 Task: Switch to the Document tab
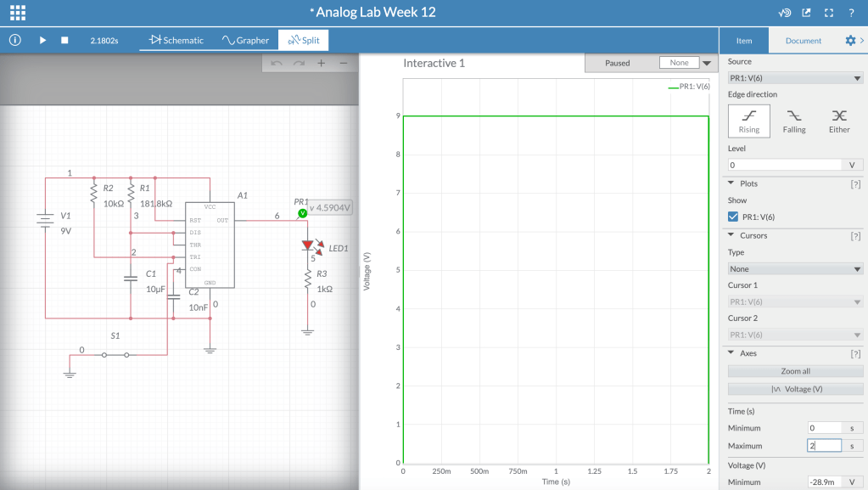(x=804, y=41)
